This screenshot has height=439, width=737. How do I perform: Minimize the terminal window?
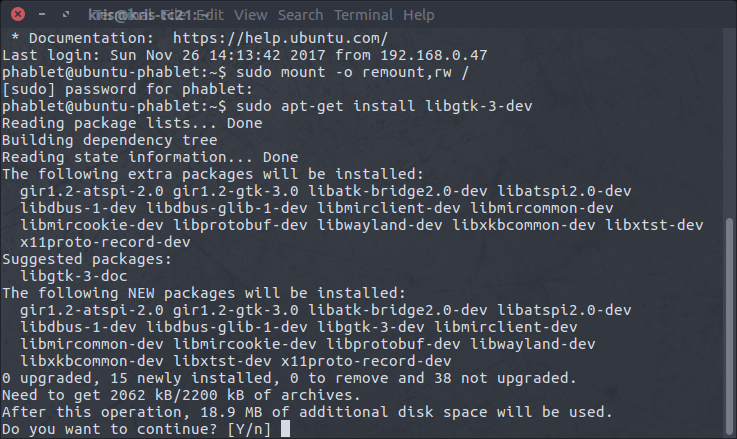[x=42, y=15]
